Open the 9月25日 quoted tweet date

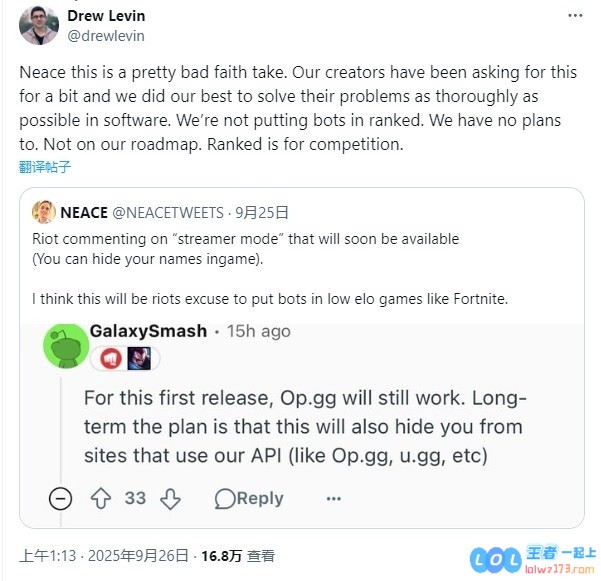pos(263,212)
